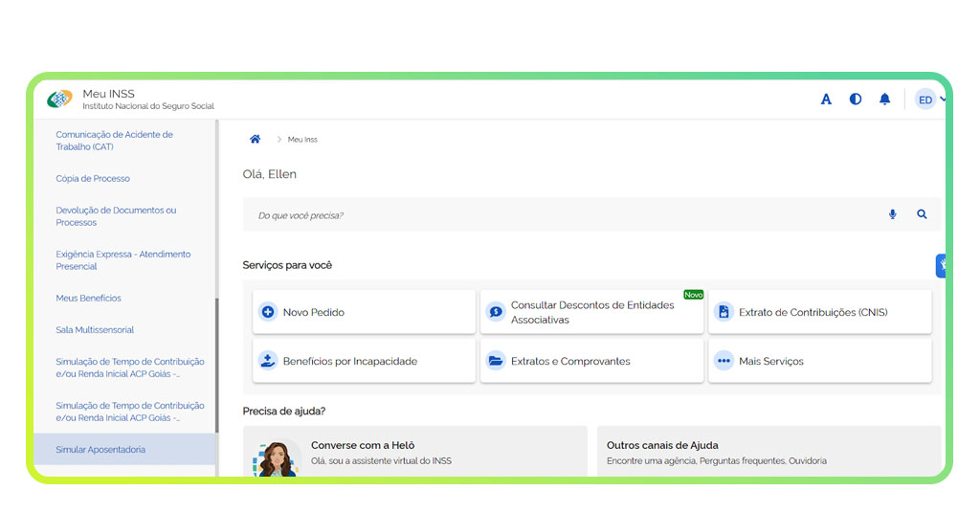Click the microphone voice search icon
The width and height of the screenshot is (980, 513).
pos(893,214)
